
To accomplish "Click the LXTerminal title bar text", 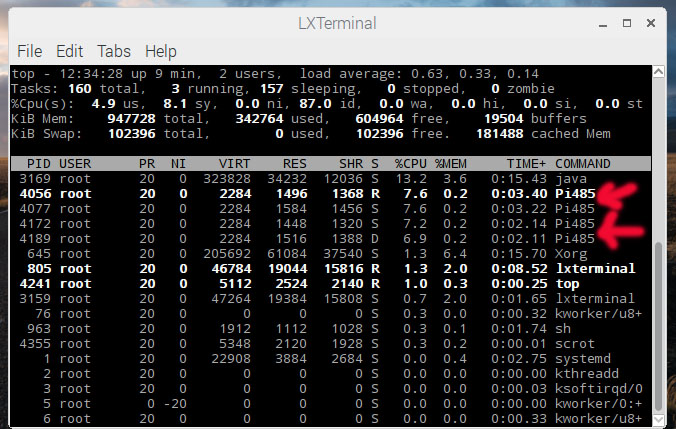I will click(337, 23).
